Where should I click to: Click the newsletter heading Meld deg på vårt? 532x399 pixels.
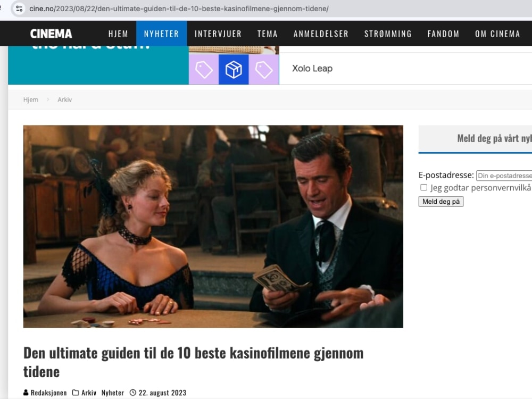click(494, 138)
